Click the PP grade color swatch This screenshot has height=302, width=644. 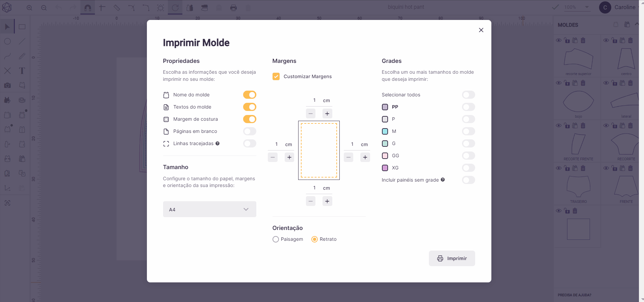385,107
